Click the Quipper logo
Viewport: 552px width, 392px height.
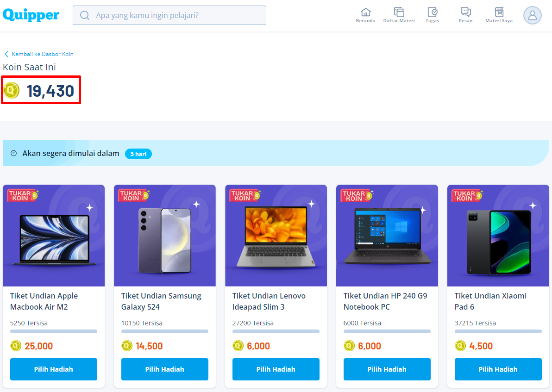[x=31, y=15]
